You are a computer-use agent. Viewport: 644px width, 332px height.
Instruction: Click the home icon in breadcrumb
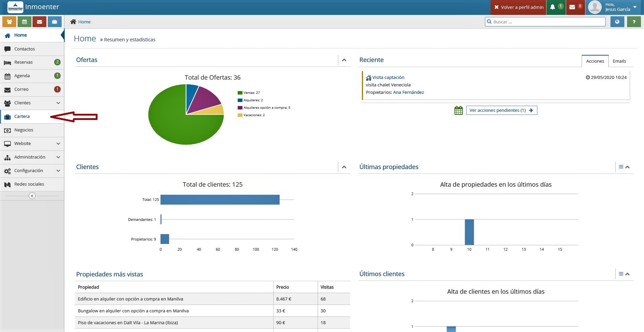click(73, 22)
